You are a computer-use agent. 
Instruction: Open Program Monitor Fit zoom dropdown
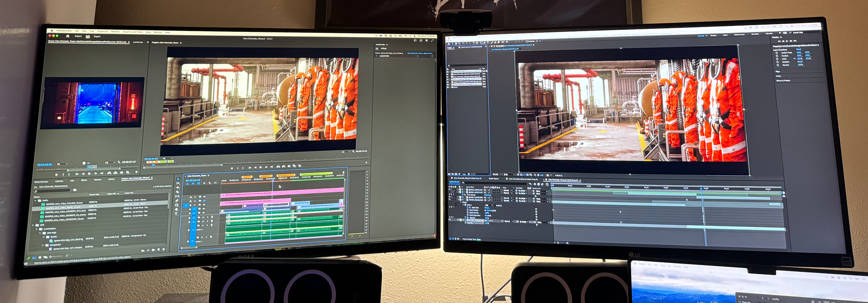167,158
